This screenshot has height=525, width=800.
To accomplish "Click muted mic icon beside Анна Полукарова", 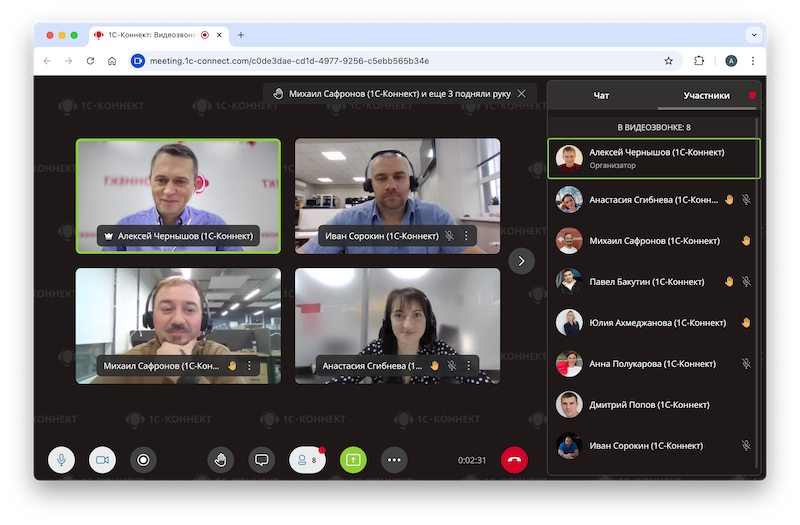I will click(x=746, y=364).
